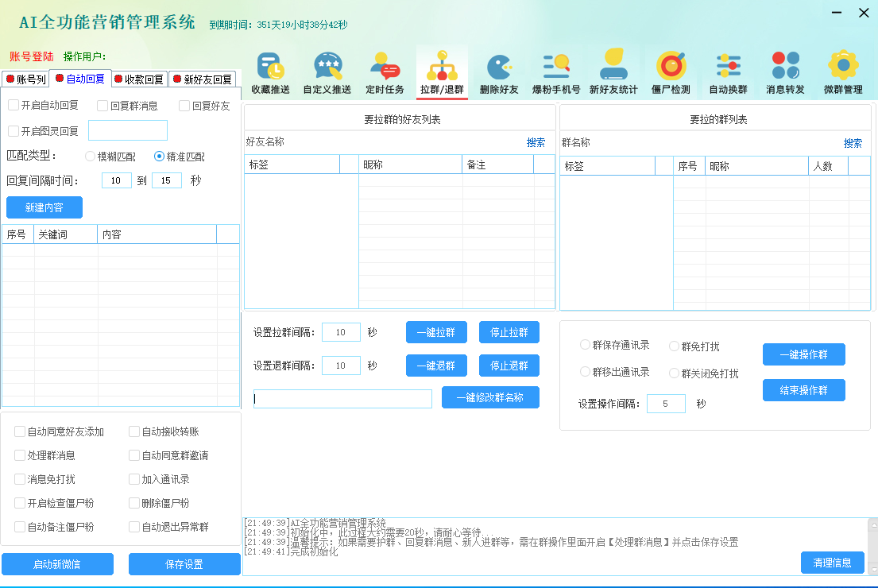Click the log panel scrollbar
The image size is (878, 588).
click(873, 547)
